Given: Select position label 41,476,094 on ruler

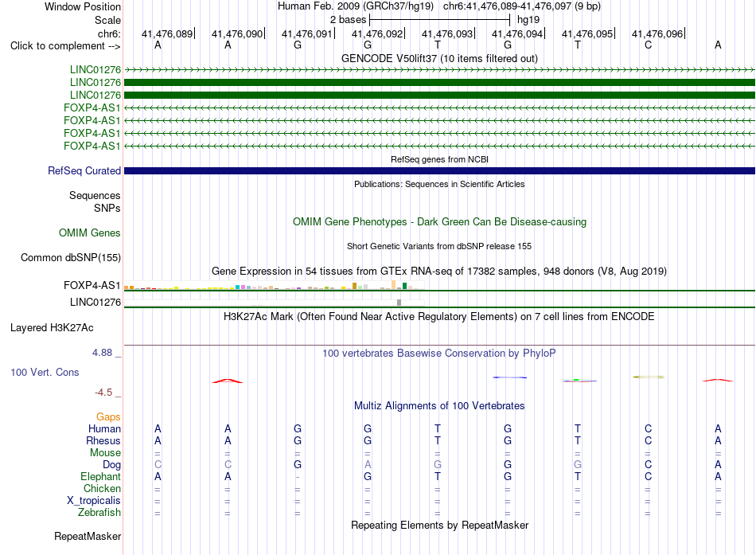Looking at the screenshot, I should (517, 33).
